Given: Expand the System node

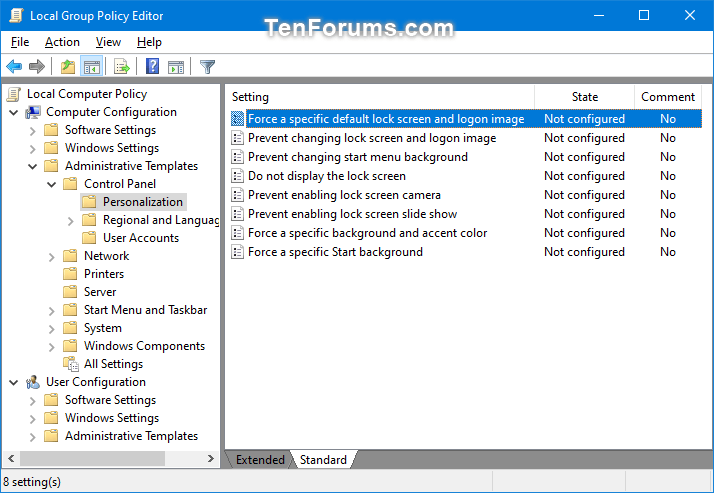Looking at the screenshot, I should (51, 329).
